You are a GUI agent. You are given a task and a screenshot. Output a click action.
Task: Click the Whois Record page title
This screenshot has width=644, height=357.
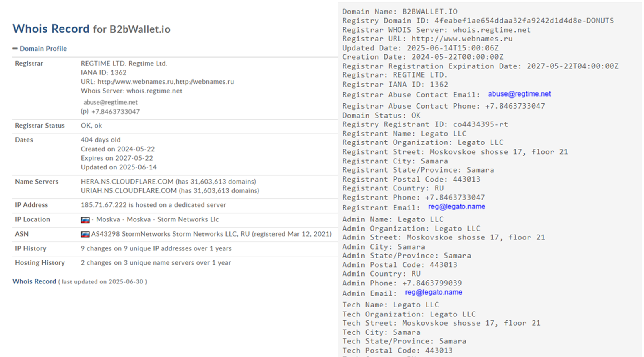51,29
